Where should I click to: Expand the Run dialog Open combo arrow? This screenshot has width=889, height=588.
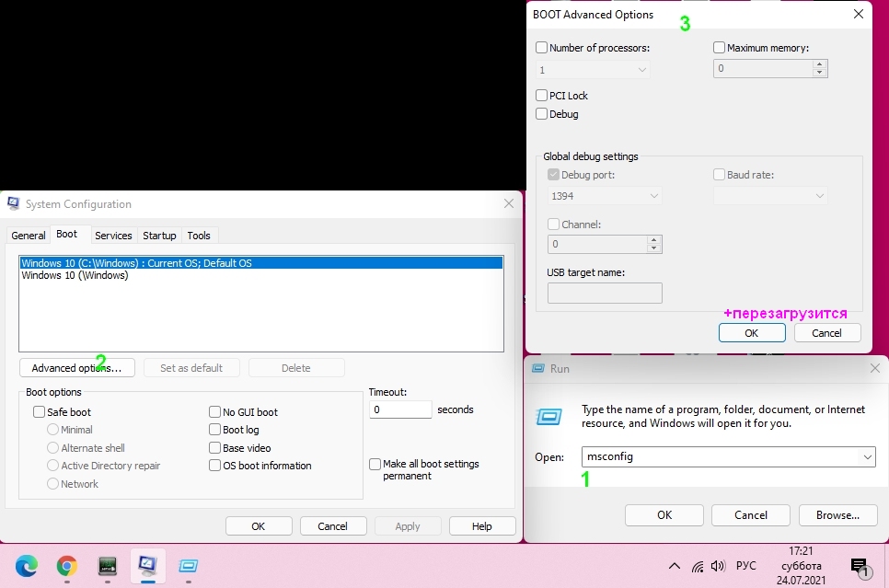868,457
